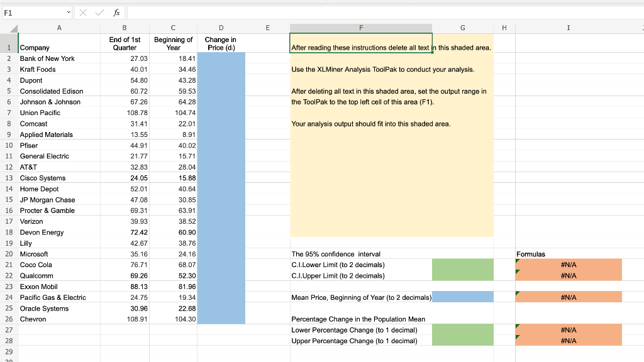
Task: Click 'Change in Price (di)' header cell
Action: click(x=221, y=43)
